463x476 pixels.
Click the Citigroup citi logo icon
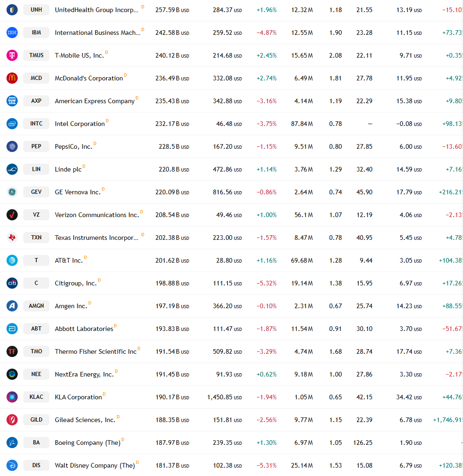[12, 283]
